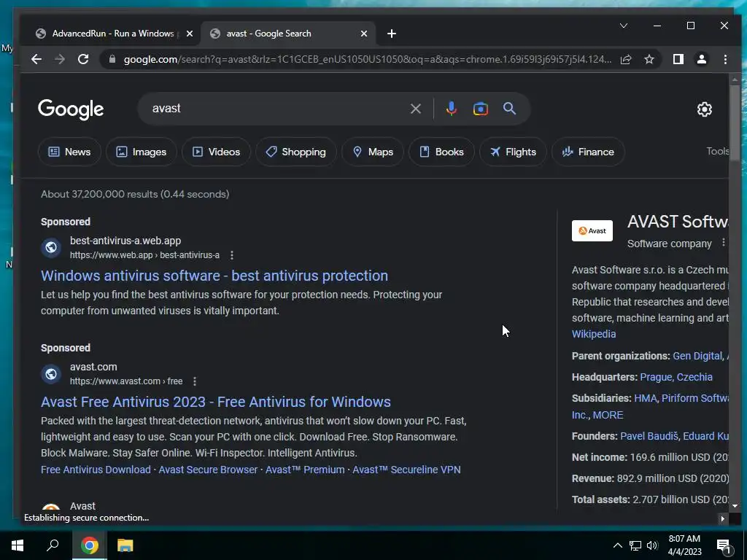Image resolution: width=747 pixels, height=560 pixels.
Task: Open the volume control tray icon
Action: [652, 545]
